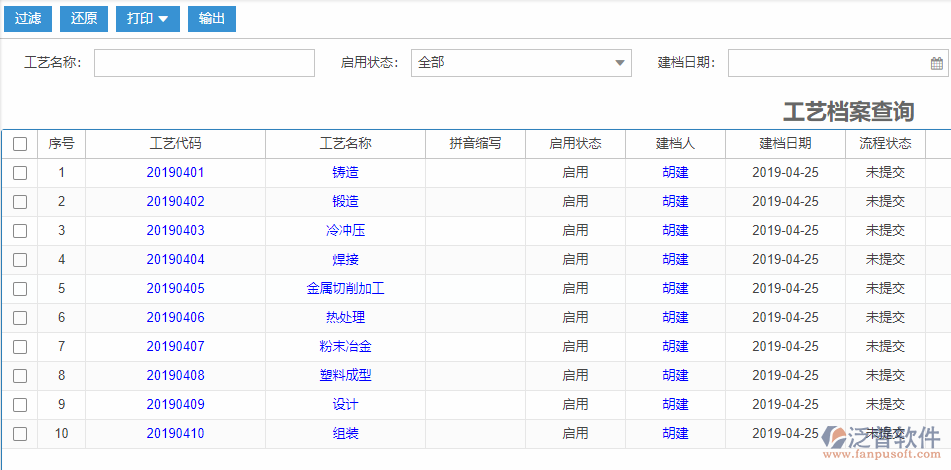Open process code link 20190404
The width and height of the screenshot is (951, 470).
175,260
